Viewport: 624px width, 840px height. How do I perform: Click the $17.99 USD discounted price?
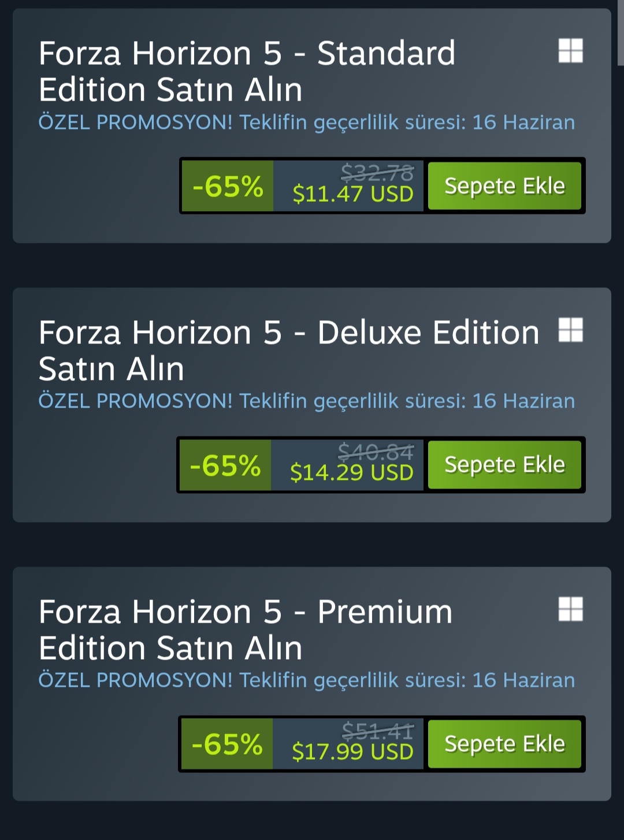click(x=352, y=752)
